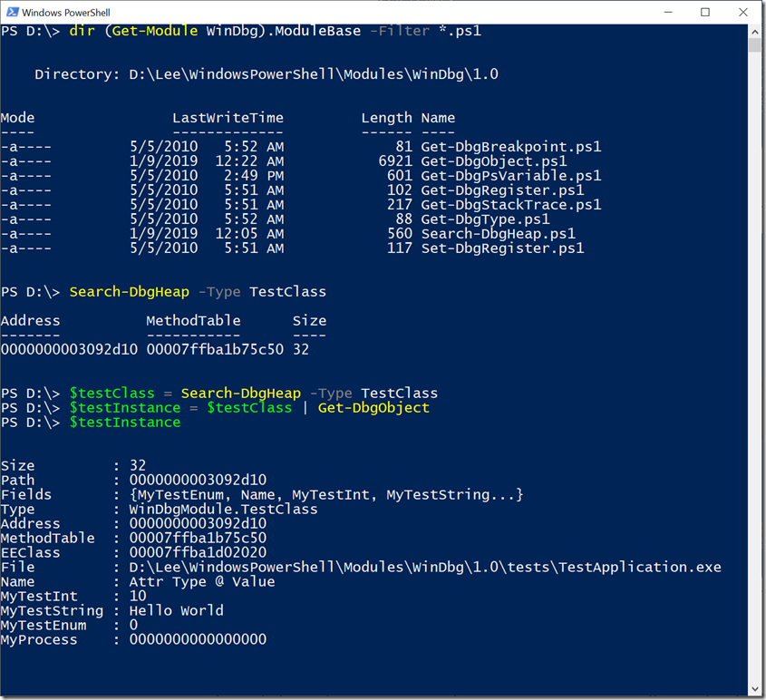
Task: Click the MyTestString value Hello World
Action: 177,610
